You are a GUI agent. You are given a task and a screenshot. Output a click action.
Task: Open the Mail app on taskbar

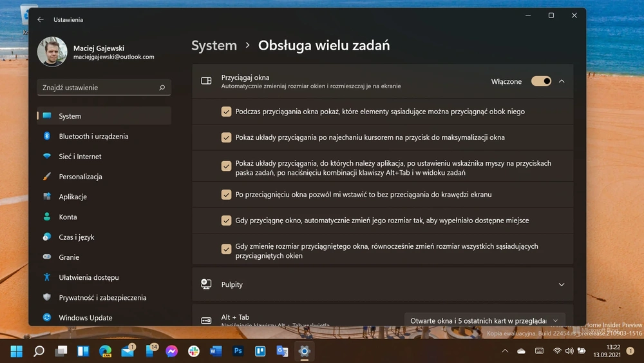coord(128,351)
